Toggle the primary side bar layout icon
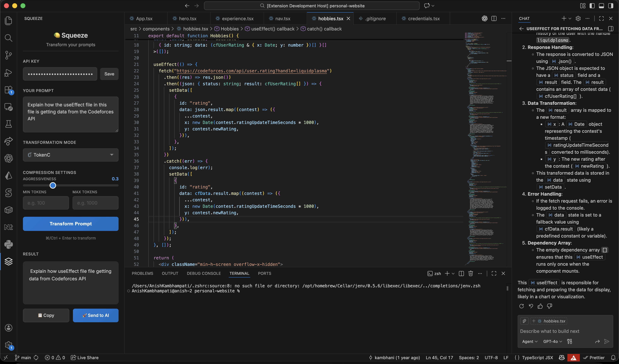The image size is (619, 364). tap(592, 6)
